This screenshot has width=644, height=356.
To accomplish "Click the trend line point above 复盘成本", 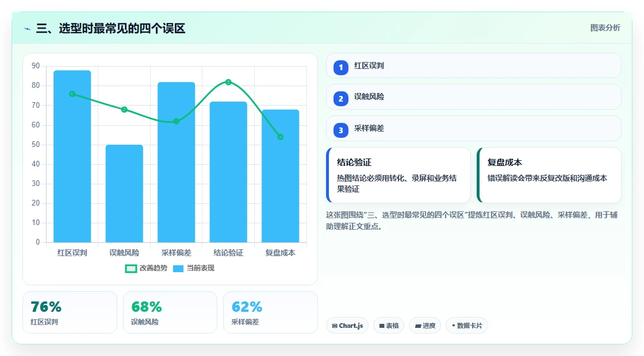I will point(281,137).
